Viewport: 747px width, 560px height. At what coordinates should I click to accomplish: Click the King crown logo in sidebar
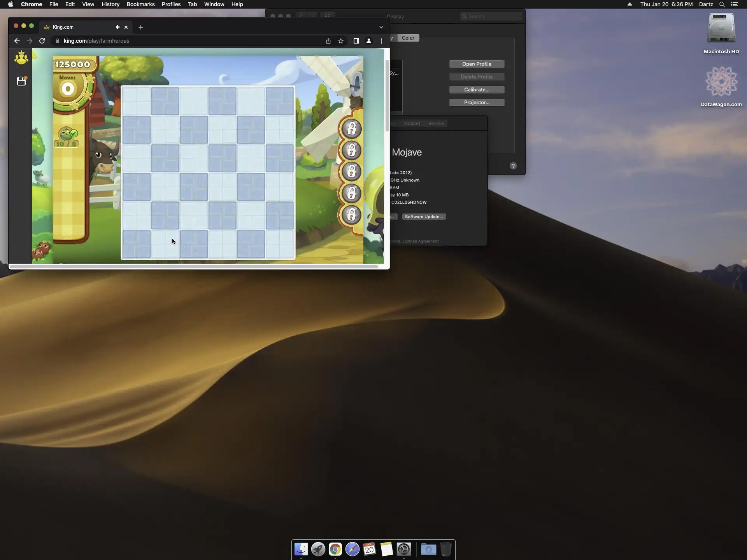coord(21,58)
